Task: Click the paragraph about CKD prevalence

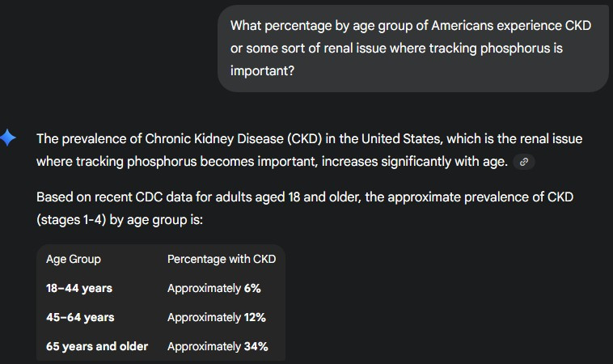Action: tap(309, 150)
